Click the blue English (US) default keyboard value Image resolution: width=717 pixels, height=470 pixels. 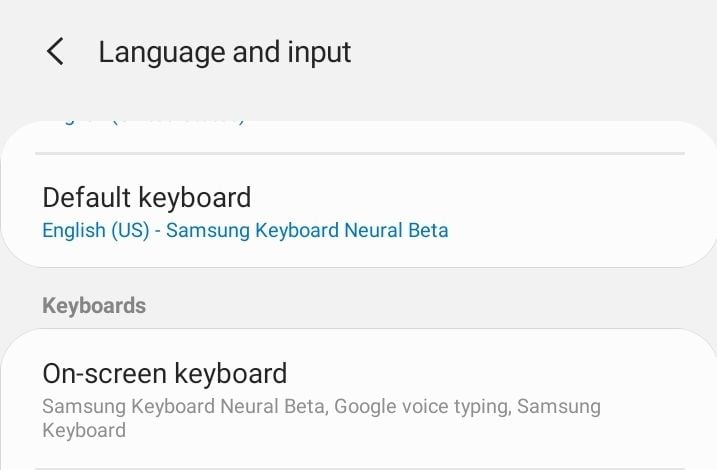[x=96, y=230]
